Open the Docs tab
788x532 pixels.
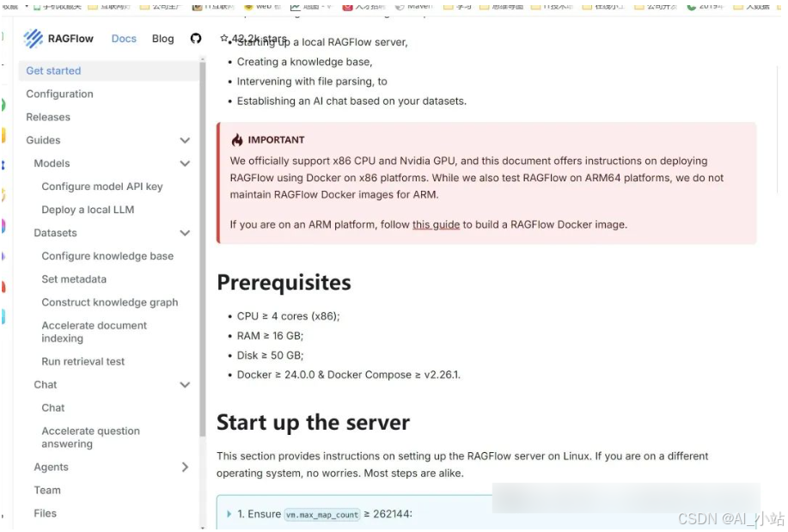coord(124,39)
